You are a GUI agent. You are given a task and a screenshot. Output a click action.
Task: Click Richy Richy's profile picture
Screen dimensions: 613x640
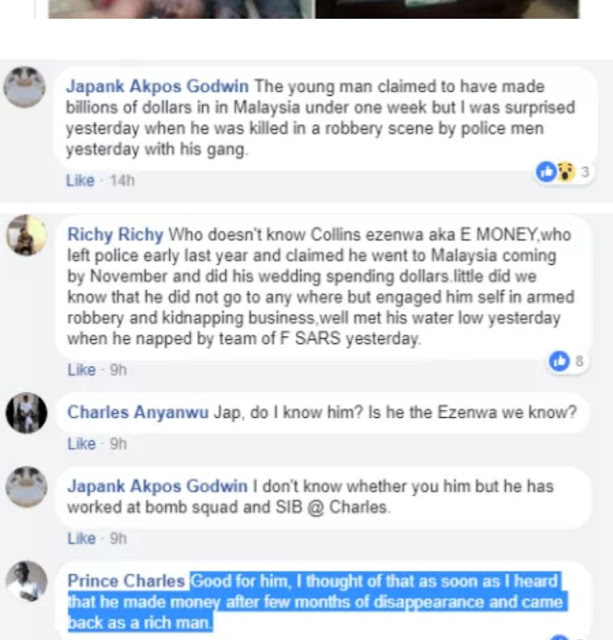(26, 236)
